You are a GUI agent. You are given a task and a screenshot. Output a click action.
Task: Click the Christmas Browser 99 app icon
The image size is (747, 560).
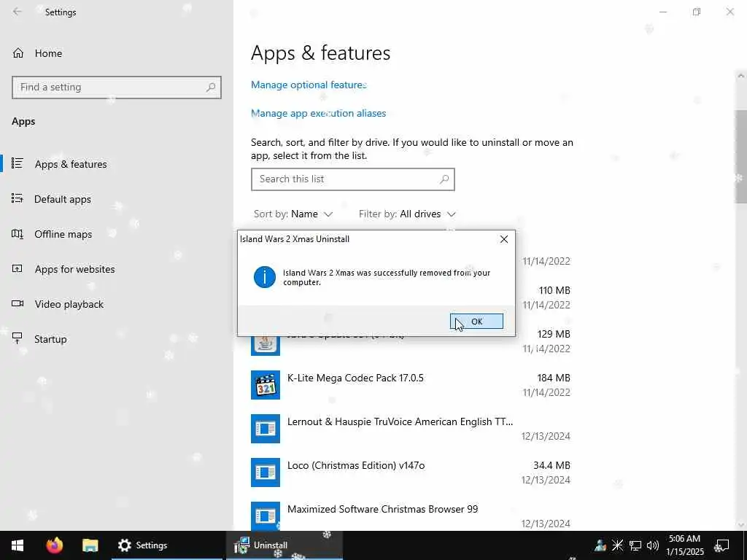266,516
